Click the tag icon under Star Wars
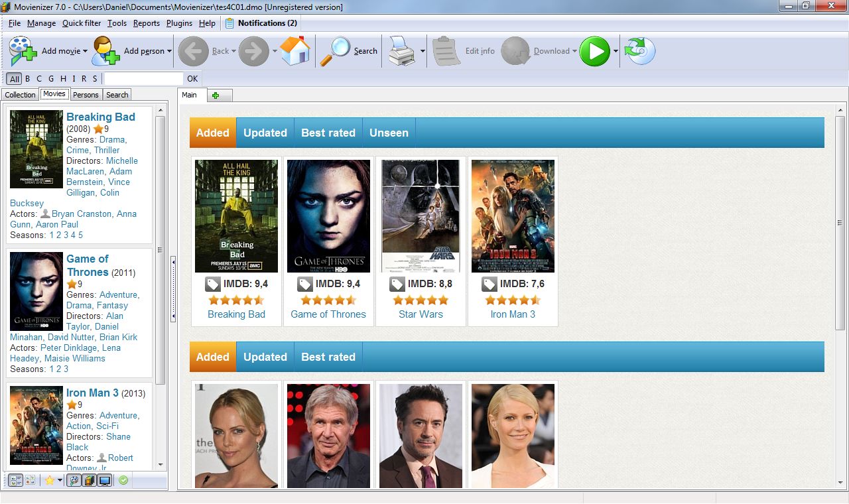Image resolution: width=849 pixels, height=504 pixels. (397, 284)
